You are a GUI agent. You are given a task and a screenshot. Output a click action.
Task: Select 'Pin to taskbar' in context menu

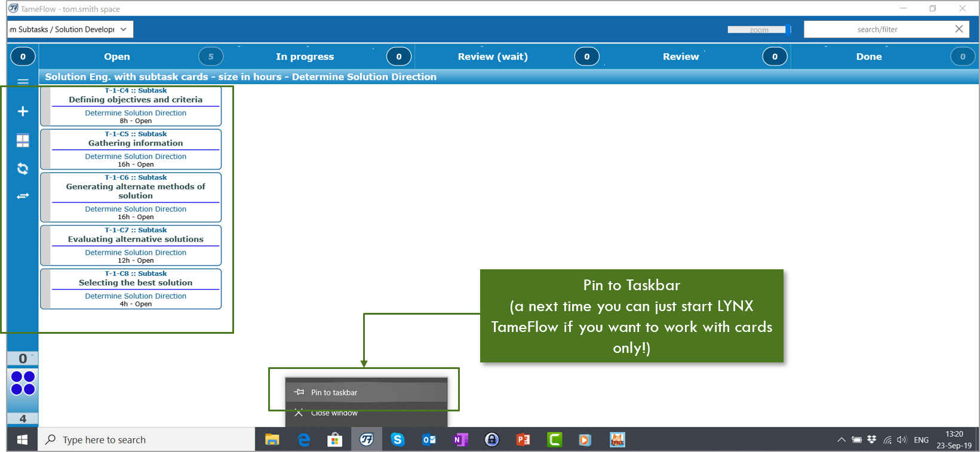click(x=366, y=392)
